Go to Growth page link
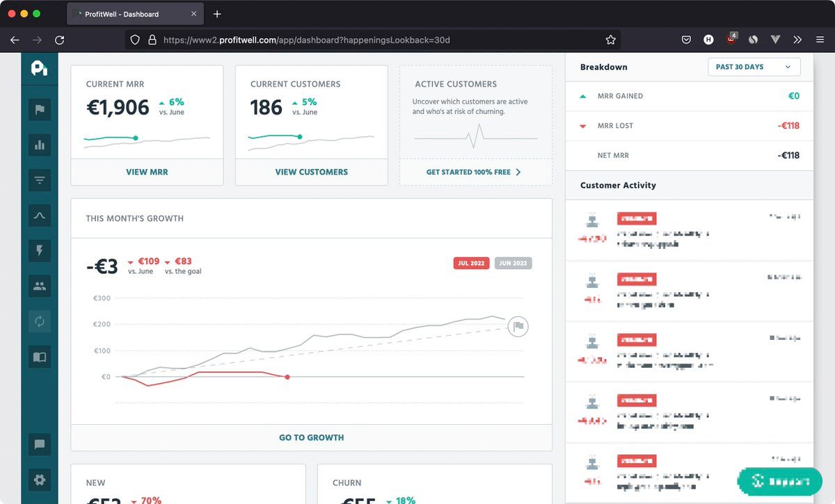 coord(311,438)
